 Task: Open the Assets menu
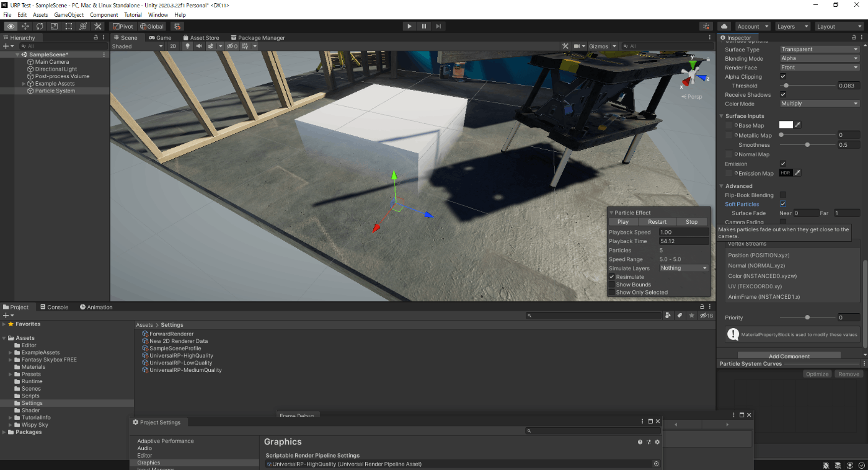point(40,15)
